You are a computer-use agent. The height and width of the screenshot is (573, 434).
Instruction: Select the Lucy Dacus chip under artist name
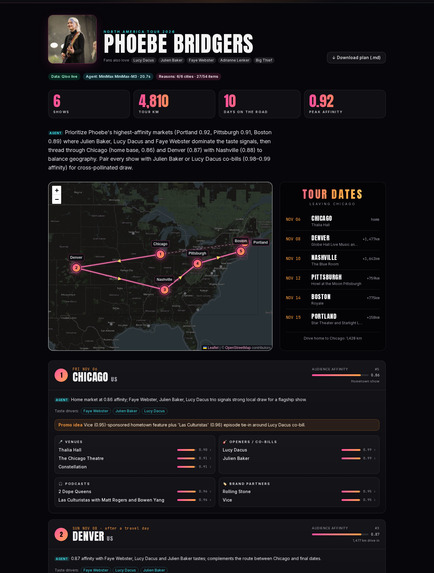(144, 60)
